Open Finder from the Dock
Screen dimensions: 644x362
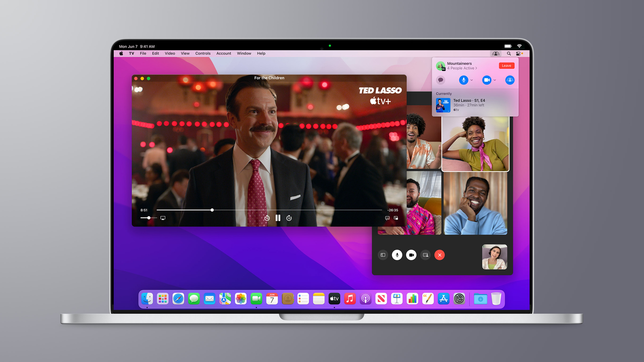point(147,299)
